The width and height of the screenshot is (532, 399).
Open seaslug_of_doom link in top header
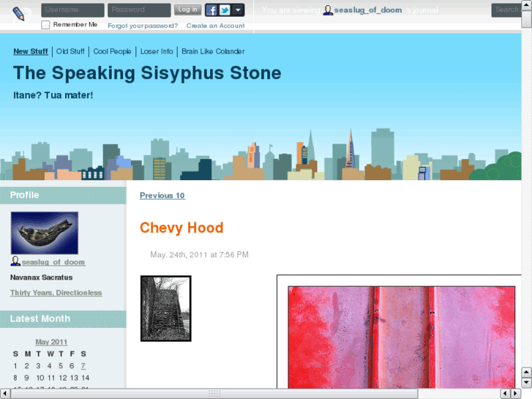(368, 10)
